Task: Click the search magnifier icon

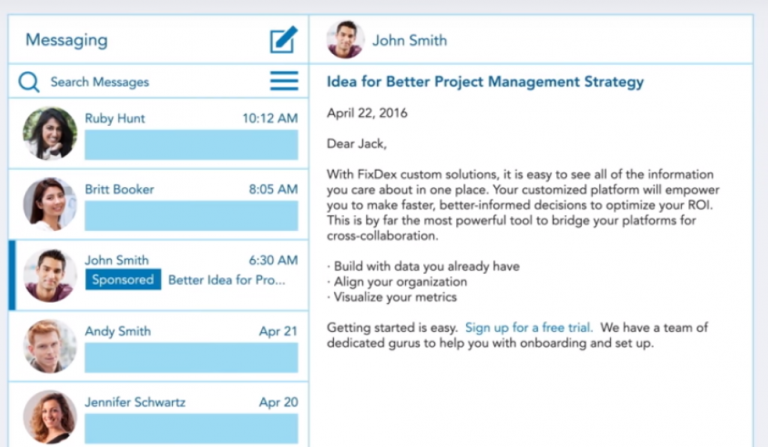Action: 29,82
